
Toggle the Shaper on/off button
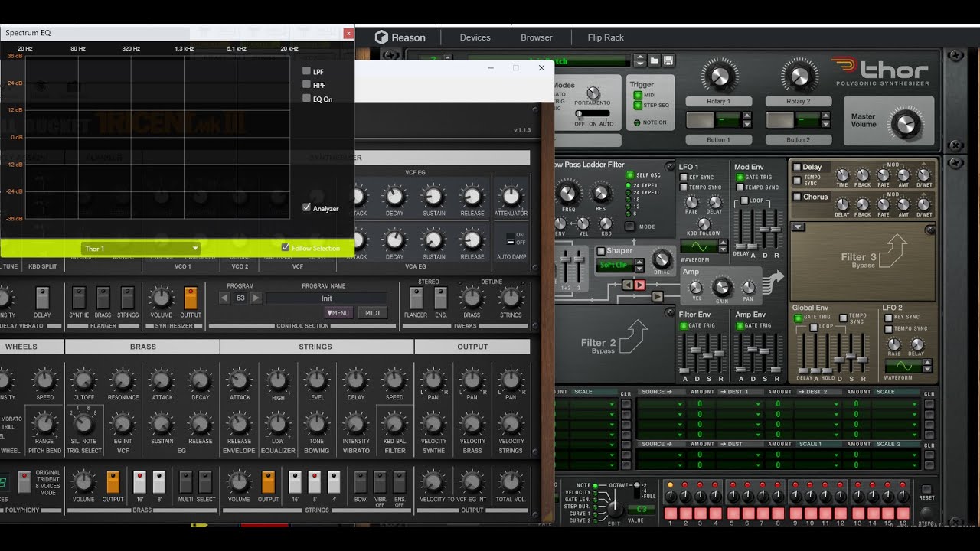point(601,251)
